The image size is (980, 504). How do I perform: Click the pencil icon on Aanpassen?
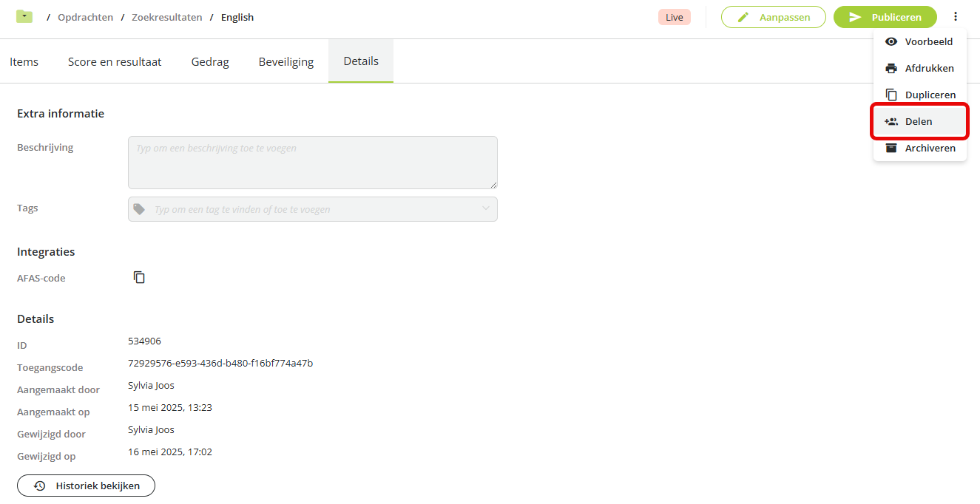click(x=743, y=17)
